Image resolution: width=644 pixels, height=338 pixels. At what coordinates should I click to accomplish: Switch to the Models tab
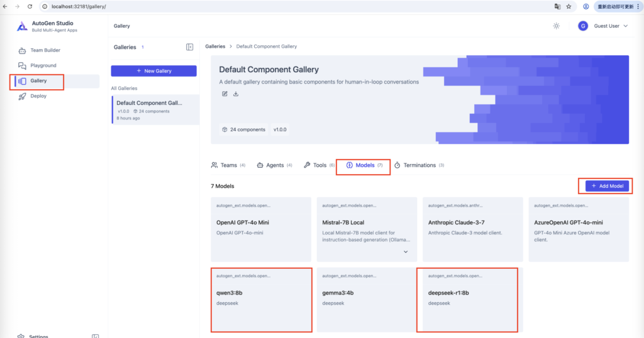click(x=364, y=165)
